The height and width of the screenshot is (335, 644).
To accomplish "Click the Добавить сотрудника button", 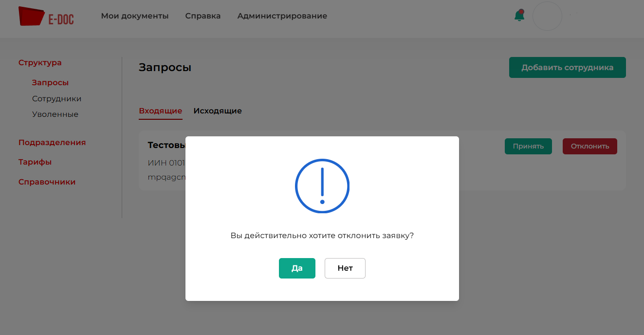I will (x=568, y=68).
